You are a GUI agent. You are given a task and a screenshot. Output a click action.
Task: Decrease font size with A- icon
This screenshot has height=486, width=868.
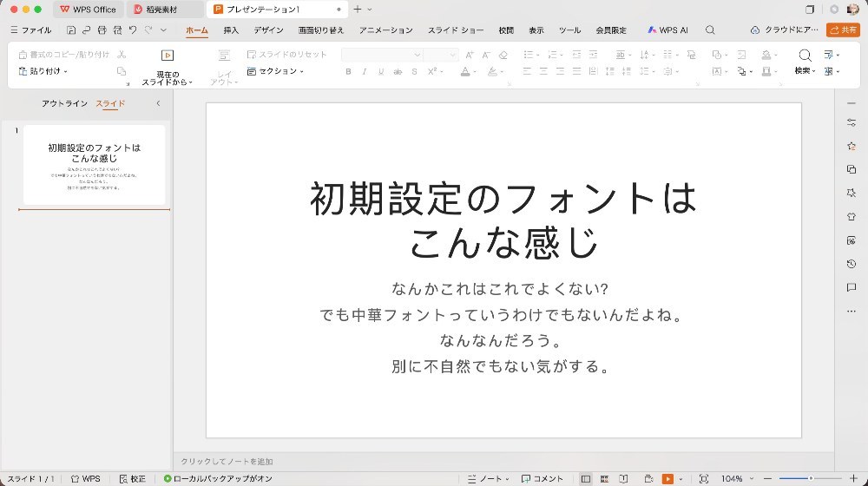click(x=486, y=55)
